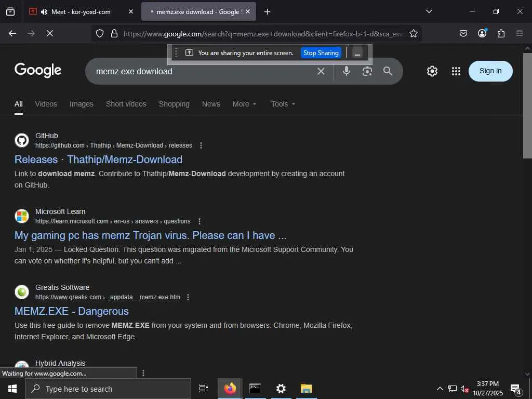Image resolution: width=532 pixels, height=399 pixels.
Task: Open File Explorer from taskbar
Action: tap(306, 389)
